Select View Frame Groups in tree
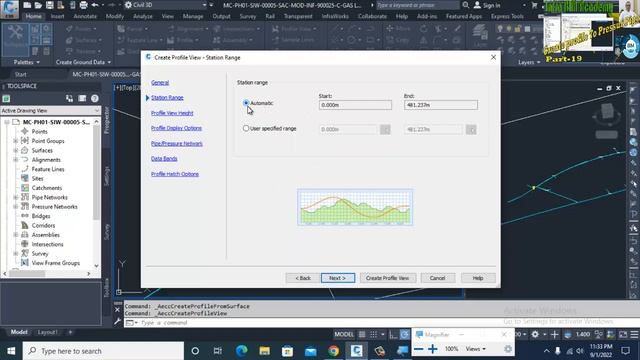This screenshot has height=360, width=640. tap(56, 263)
